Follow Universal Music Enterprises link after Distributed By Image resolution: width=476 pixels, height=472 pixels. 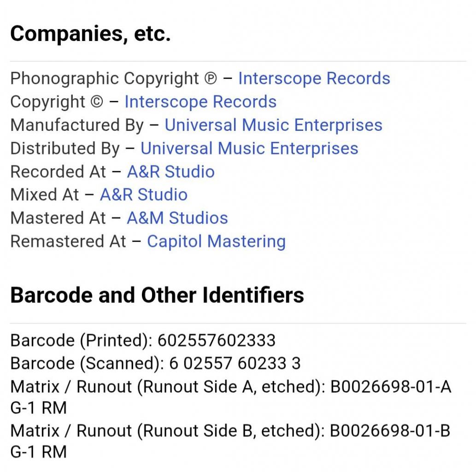click(249, 148)
